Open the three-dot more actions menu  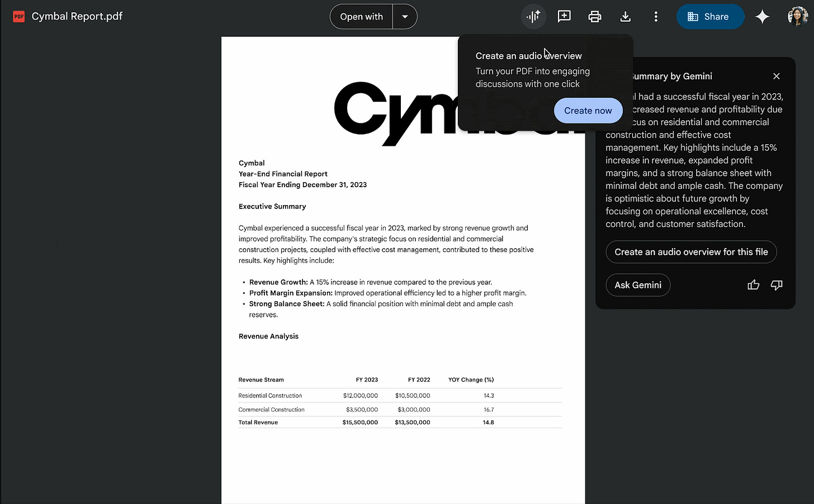(x=656, y=17)
